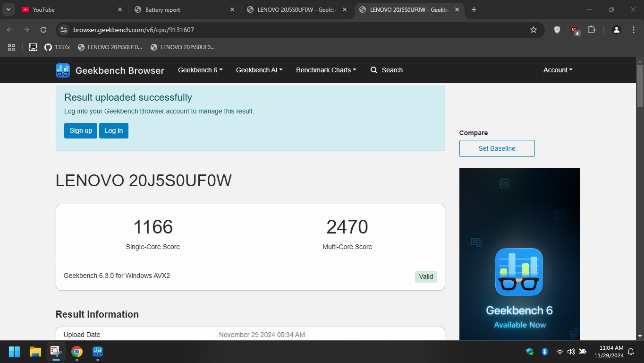Click the site information icon in address bar
The height and width of the screenshot is (363, 644).
(64, 30)
